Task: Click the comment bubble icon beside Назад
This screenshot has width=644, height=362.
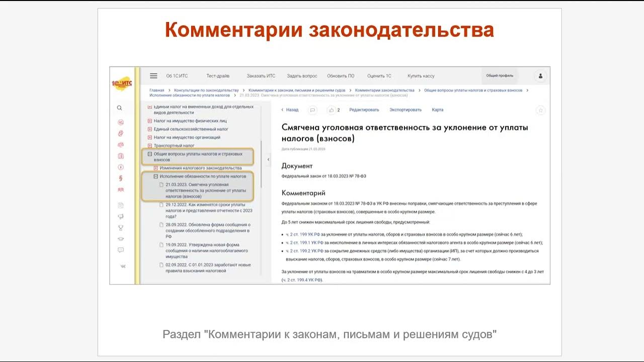Action: click(312, 110)
